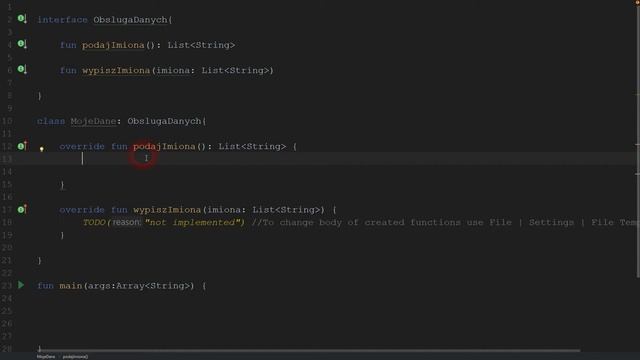The height and width of the screenshot is (360, 640).
Task: Click the wypiszImiona name in the override
Action: (x=167, y=210)
